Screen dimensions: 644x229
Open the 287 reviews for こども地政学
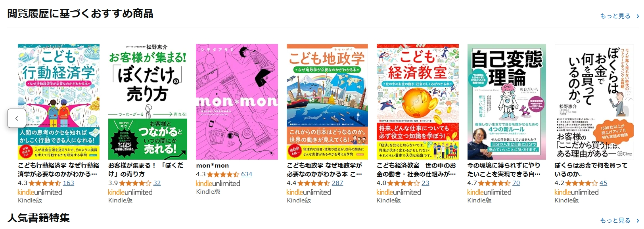(x=337, y=183)
